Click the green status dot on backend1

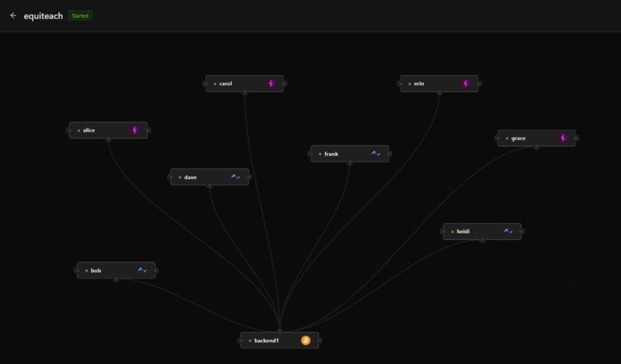(x=250, y=341)
